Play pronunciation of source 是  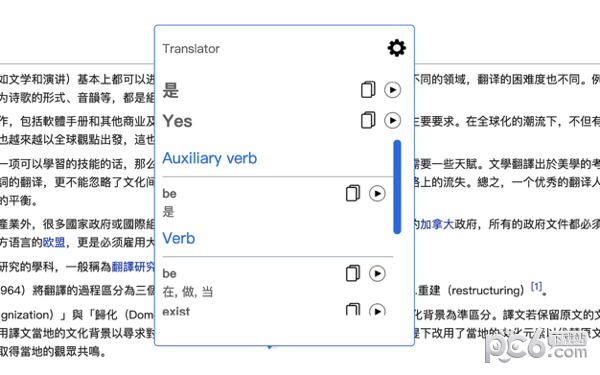click(393, 90)
